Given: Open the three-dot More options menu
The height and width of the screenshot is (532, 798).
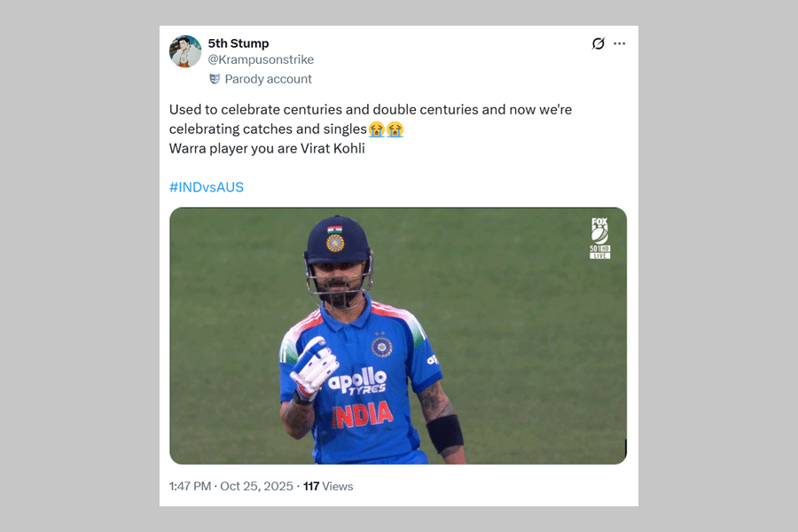Looking at the screenshot, I should pos(620,43).
